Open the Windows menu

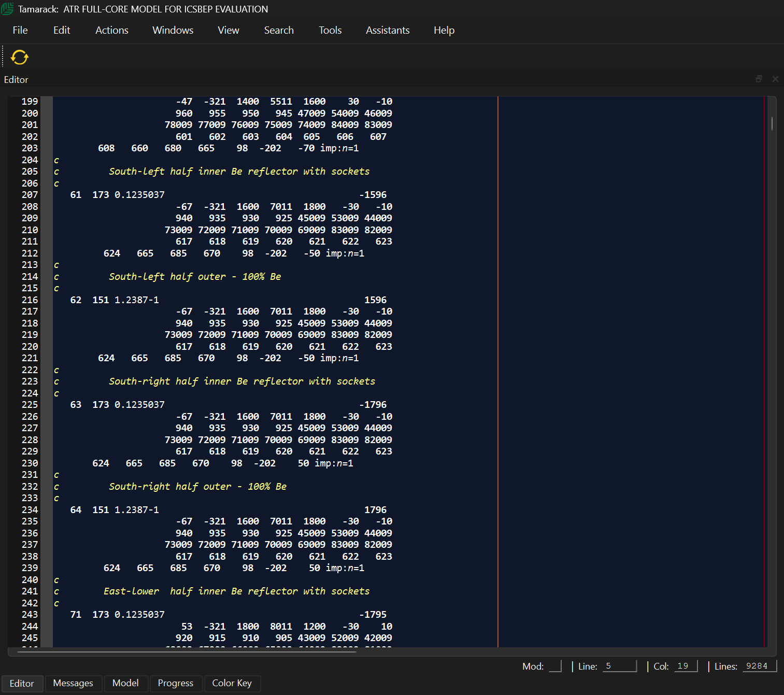pyautogui.click(x=173, y=30)
